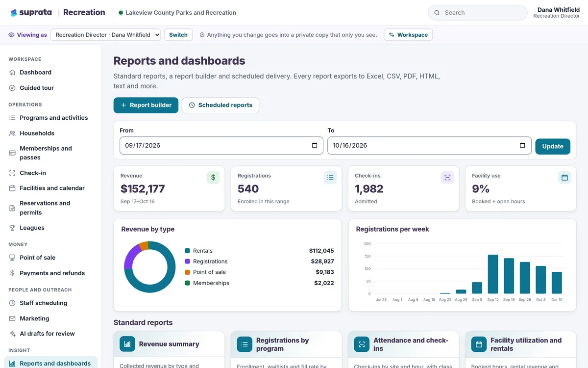Click Dana Whitfield's user profile
The width and height of the screenshot is (588, 368).
click(557, 13)
